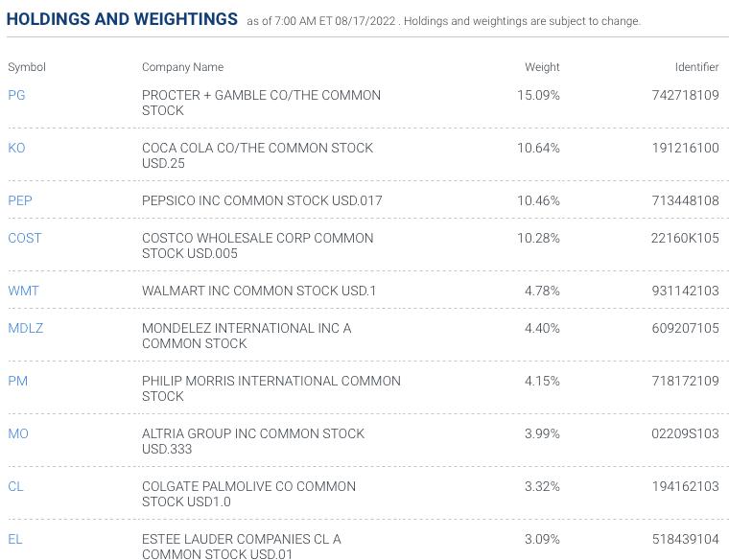This screenshot has height=560, width=729.
Task: Open the MDLZ ticker link
Action: point(26,328)
